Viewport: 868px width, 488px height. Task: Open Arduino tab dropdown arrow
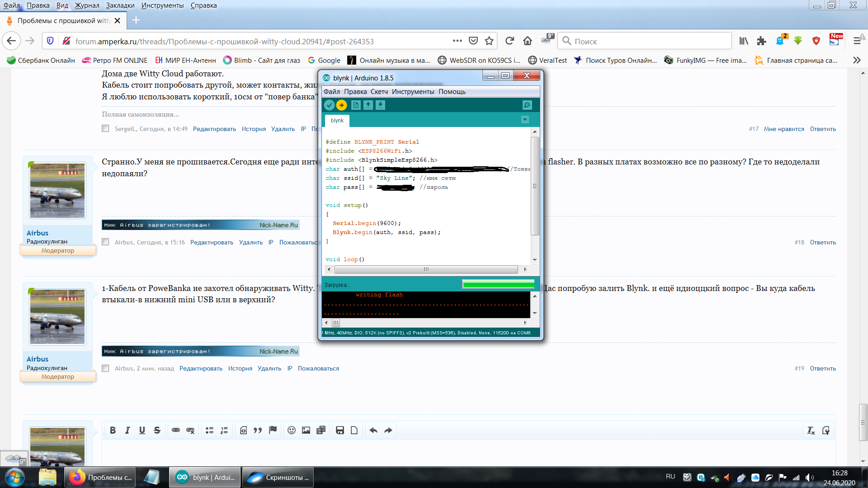click(525, 120)
